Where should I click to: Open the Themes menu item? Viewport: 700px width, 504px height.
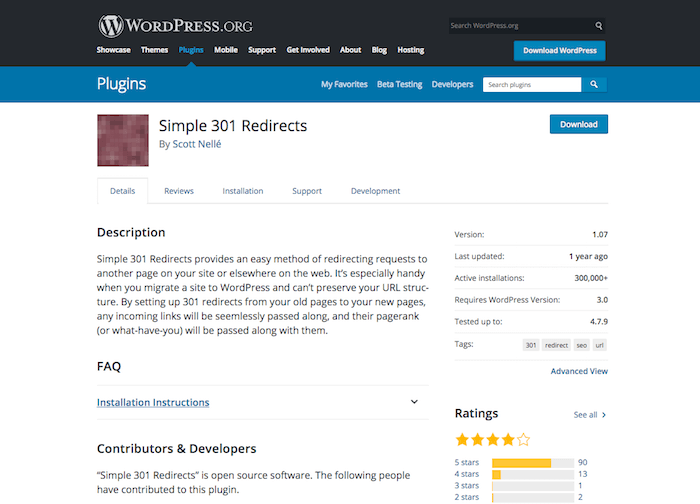coord(154,50)
